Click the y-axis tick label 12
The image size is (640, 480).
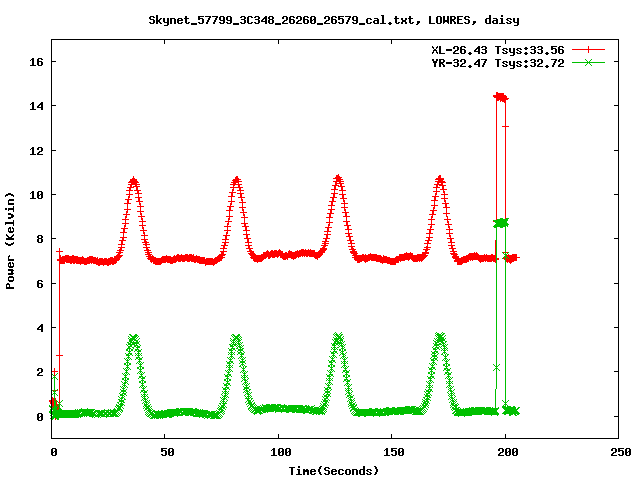coord(36,151)
